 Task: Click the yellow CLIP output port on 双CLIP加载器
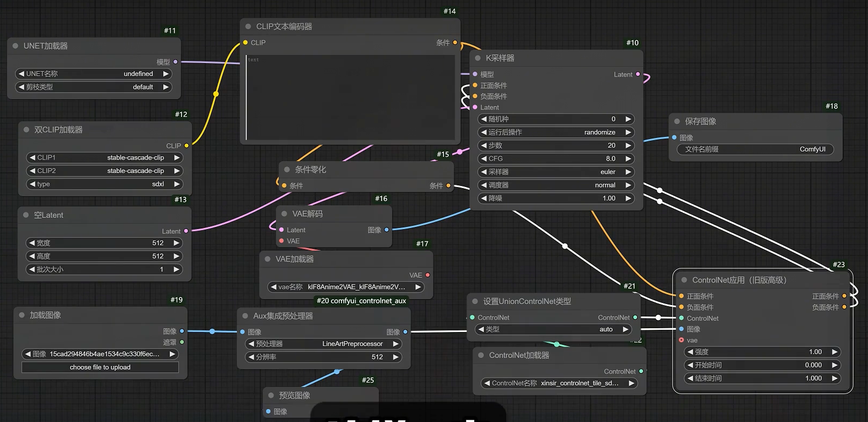[x=186, y=146]
